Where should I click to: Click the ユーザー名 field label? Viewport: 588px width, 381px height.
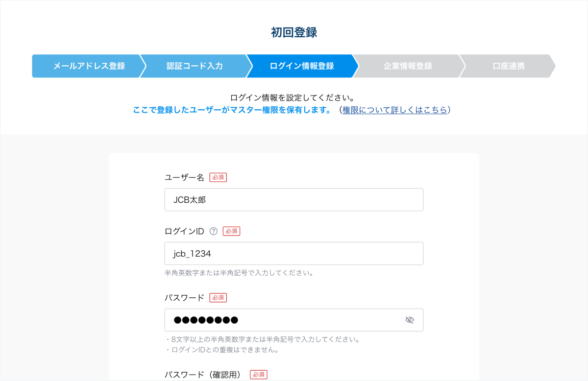point(184,177)
